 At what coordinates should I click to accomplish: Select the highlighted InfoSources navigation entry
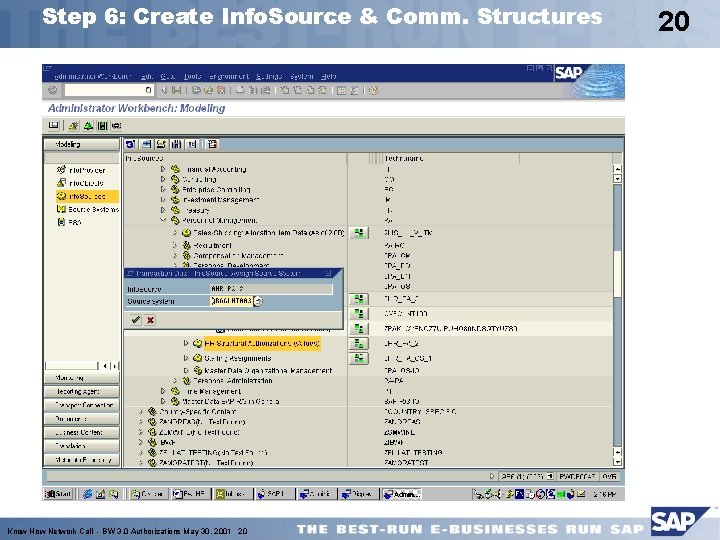click(x=87, y=196)
